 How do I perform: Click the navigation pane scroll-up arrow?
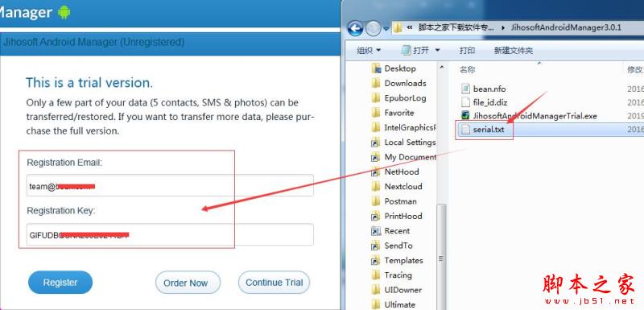pyautogui.click(x=441, y=68)
